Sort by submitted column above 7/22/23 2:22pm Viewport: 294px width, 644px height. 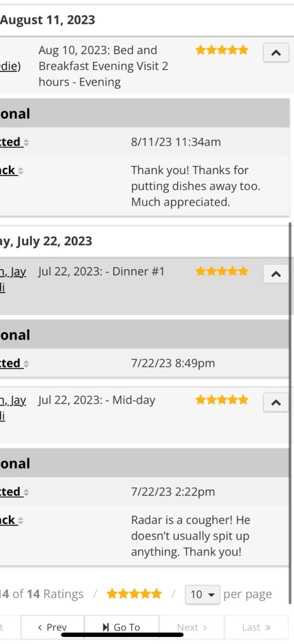(14, 492)
